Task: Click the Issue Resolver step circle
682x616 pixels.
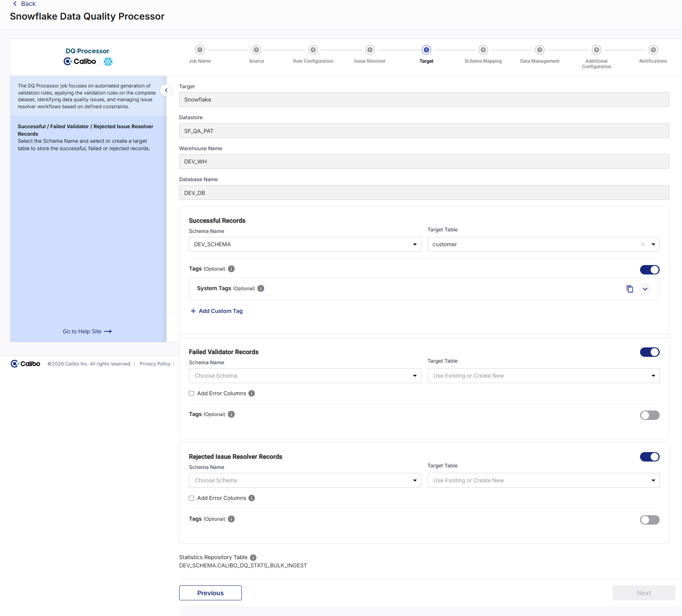Action: click(x=370, y=50)
